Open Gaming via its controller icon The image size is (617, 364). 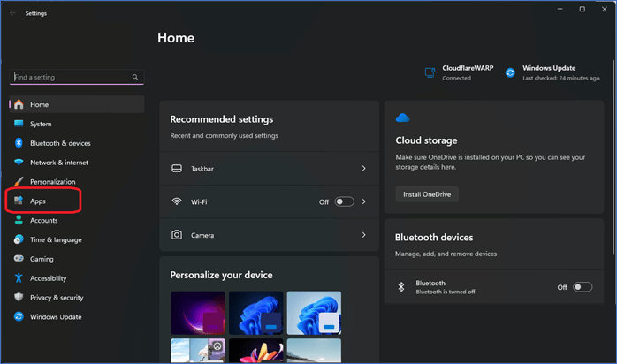click(19, 259)
